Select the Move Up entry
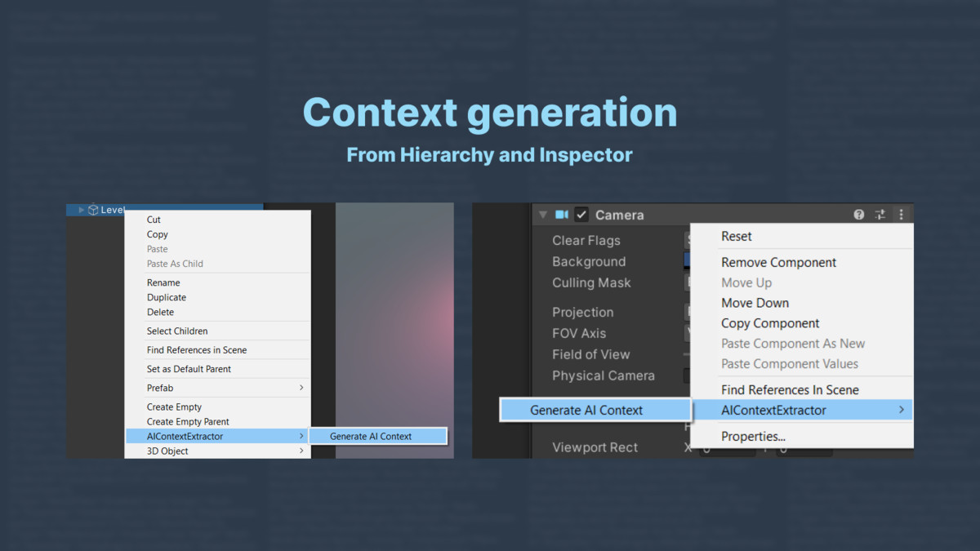This screenshot has height=551, width=980. coord(802,282)
